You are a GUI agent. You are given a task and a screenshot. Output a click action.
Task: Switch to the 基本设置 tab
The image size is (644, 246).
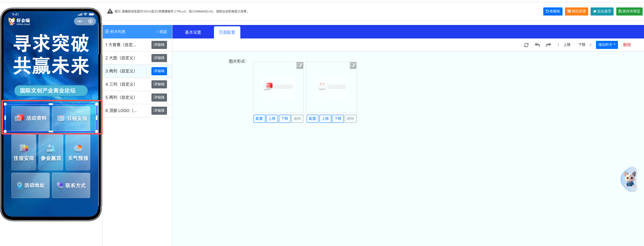pos(193,32)
